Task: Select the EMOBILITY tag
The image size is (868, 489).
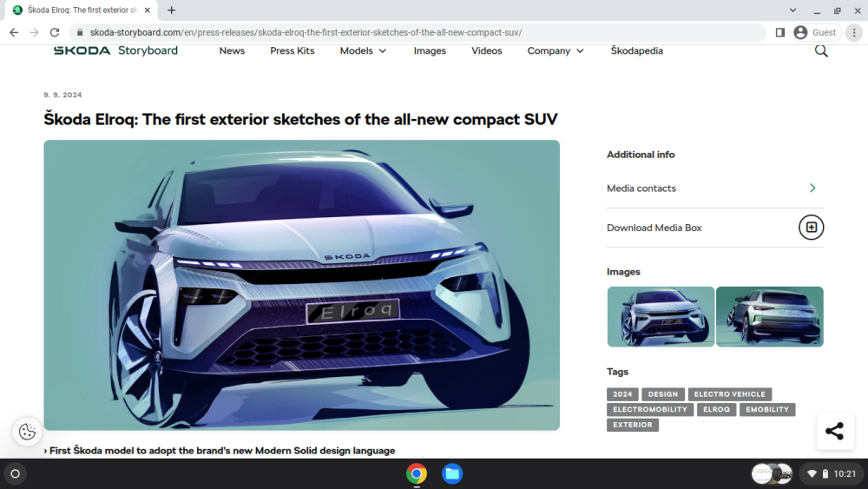Action: (767, 410)
